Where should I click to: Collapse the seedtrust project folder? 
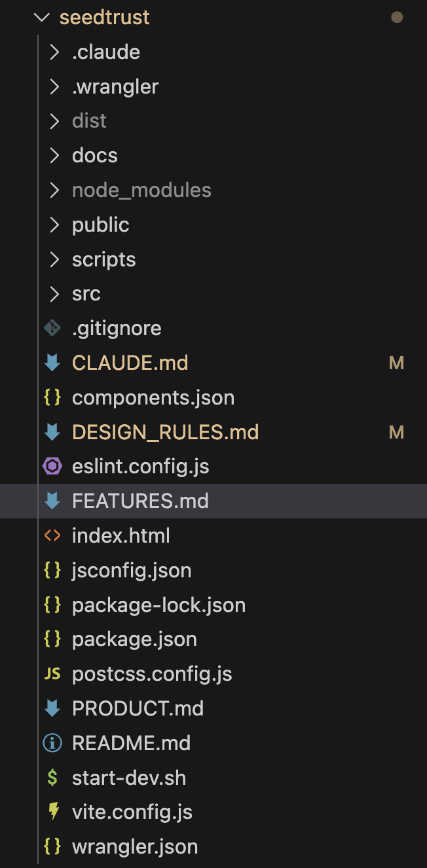tap(41, 17)
